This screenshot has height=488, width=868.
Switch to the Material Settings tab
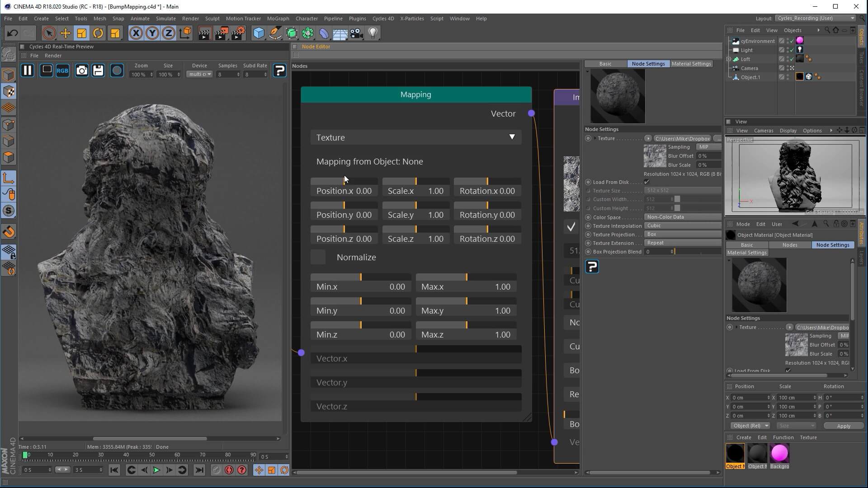(x=691, y=64)
